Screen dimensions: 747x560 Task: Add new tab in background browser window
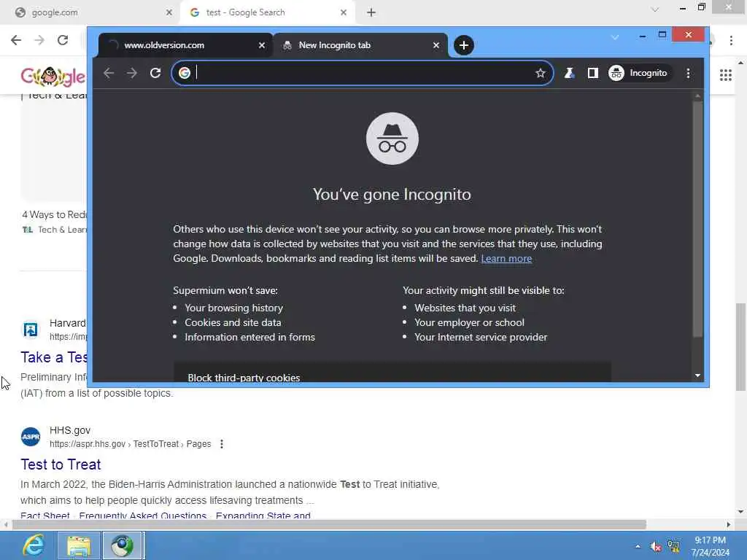371,12
